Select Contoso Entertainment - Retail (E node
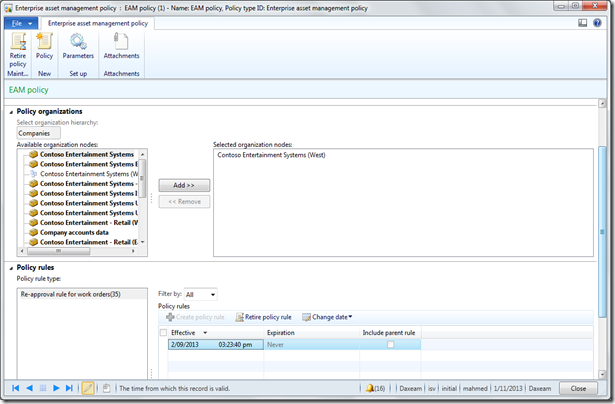Screen dimensions: 615x404 click(84, 242)
